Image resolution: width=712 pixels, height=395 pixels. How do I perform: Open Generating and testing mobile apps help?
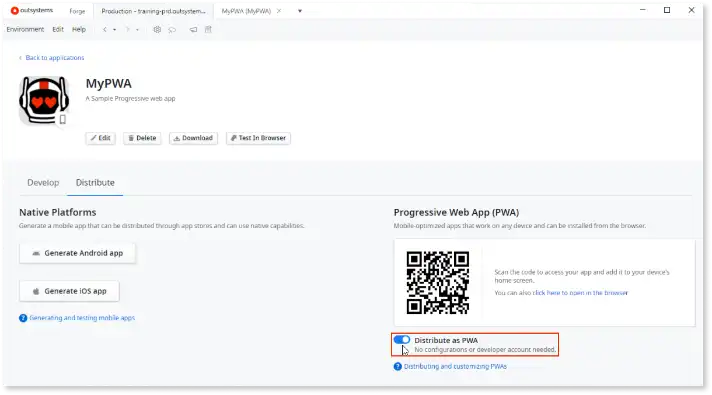click(82, 318)
